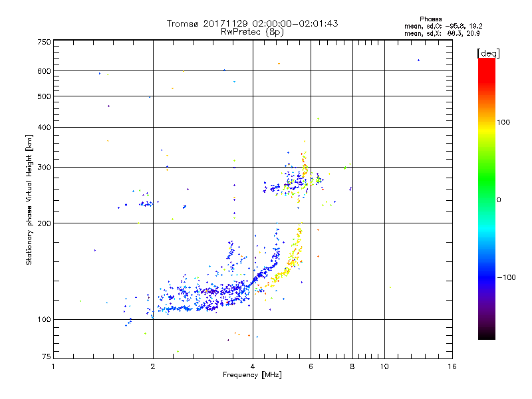Screen dimensions: 532x399
Task: Select the "mean, sd,X: 88.3, 20.9" line
Action: [442, 34]
